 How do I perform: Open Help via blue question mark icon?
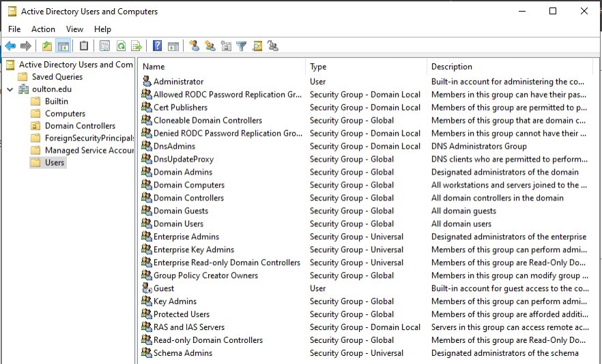157,46
